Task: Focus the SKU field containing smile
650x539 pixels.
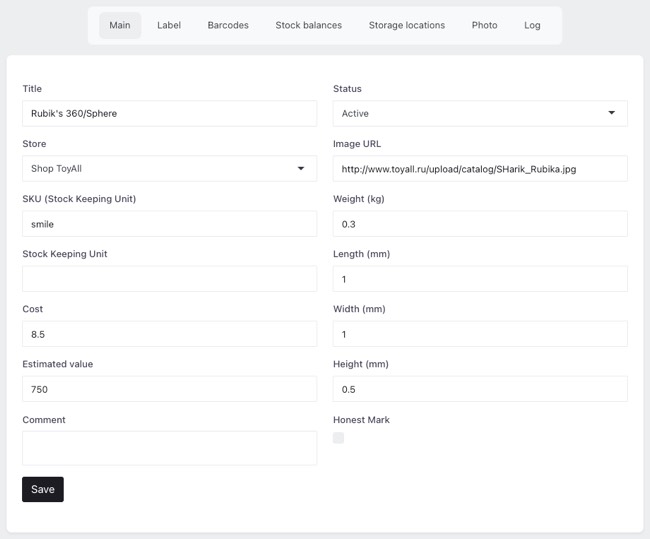Action: [169, 224]
